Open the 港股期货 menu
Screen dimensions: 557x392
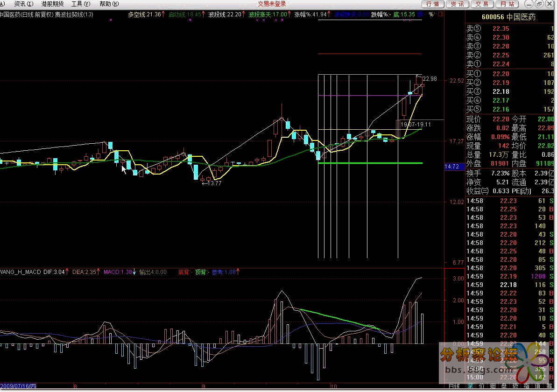pyautogui.click(x=52, y=4)
